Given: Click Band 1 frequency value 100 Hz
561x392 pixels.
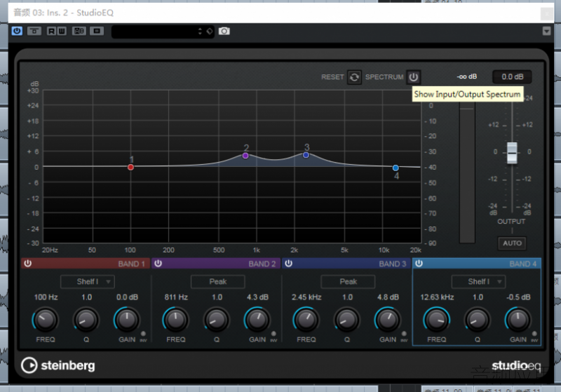Looking at the screenshot, I should (46, 297).
